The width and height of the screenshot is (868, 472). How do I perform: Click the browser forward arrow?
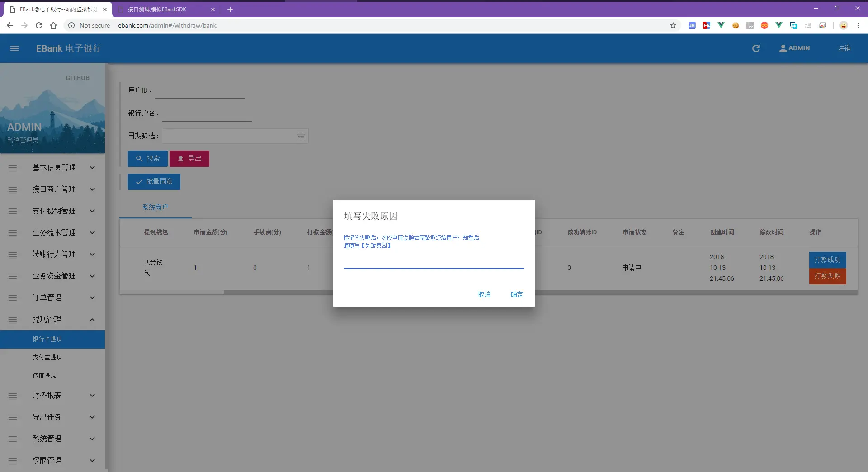24,25
